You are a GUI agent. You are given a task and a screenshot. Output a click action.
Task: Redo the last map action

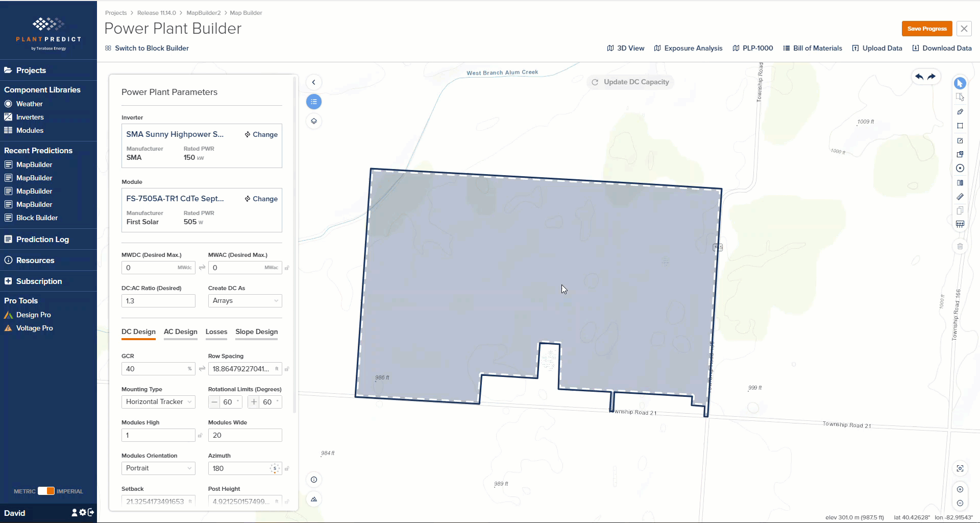click(x=932, y=77)
